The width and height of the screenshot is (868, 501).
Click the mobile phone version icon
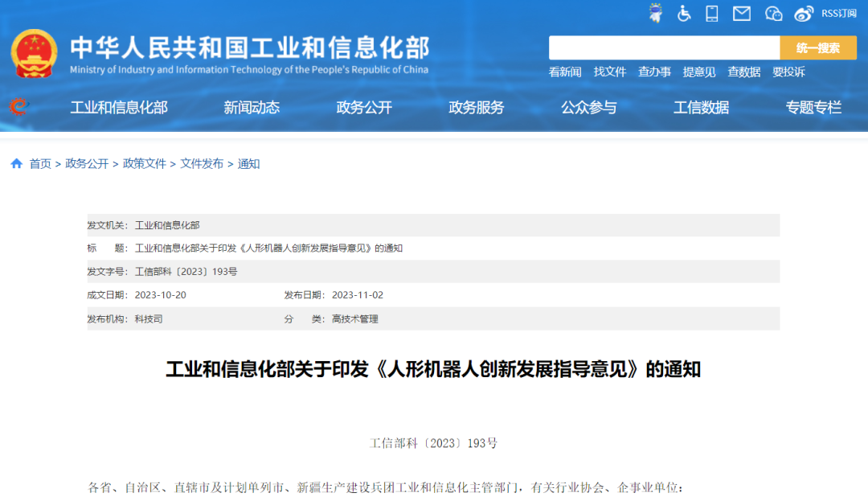[x=711, y=13]
